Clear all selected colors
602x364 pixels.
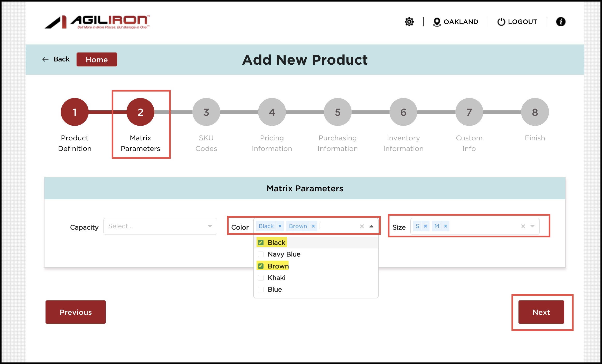click(x=362, y=226)
